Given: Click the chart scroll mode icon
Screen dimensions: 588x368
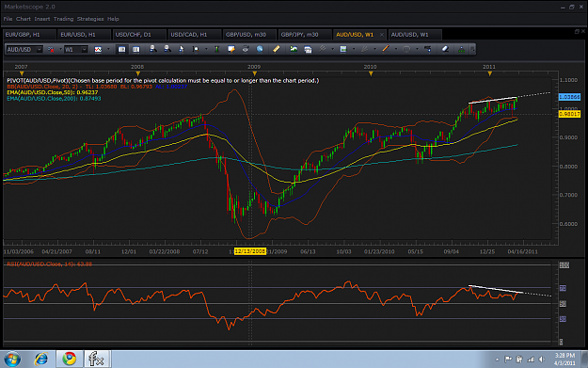Looking at the screenshot, I should [x=196, y=49].
